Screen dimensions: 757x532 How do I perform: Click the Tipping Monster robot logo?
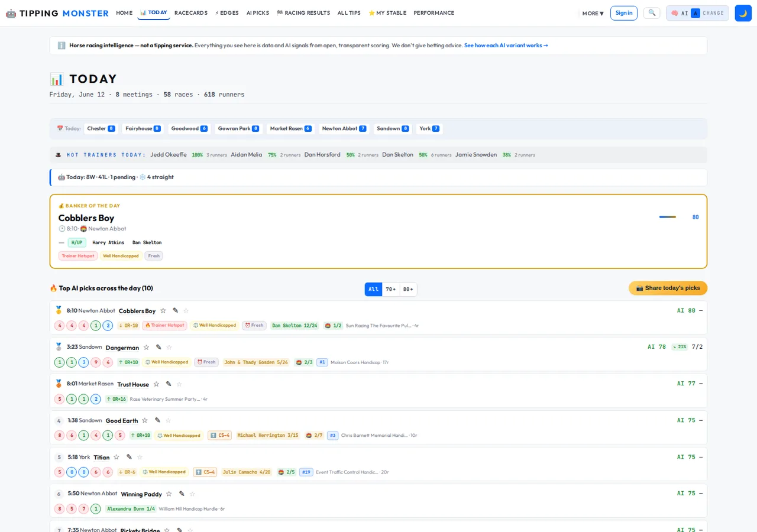pos(11,13)
